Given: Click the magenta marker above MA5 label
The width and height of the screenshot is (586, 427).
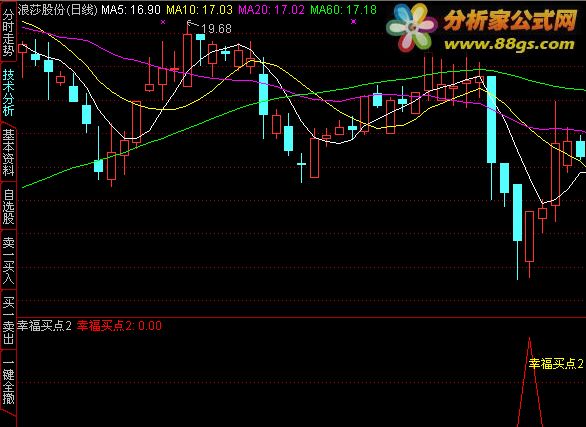Looking at the screenshot, I should (x=163, y=22).
